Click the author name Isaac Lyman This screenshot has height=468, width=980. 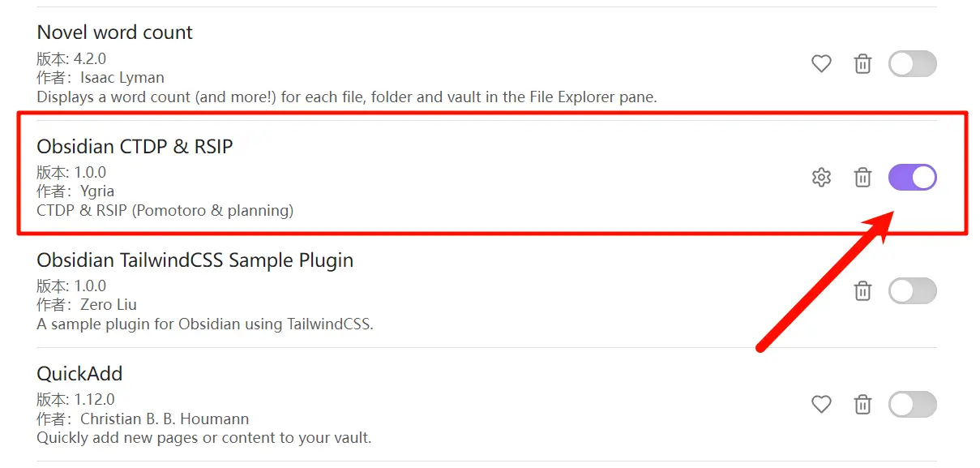[x=122, y=78]
